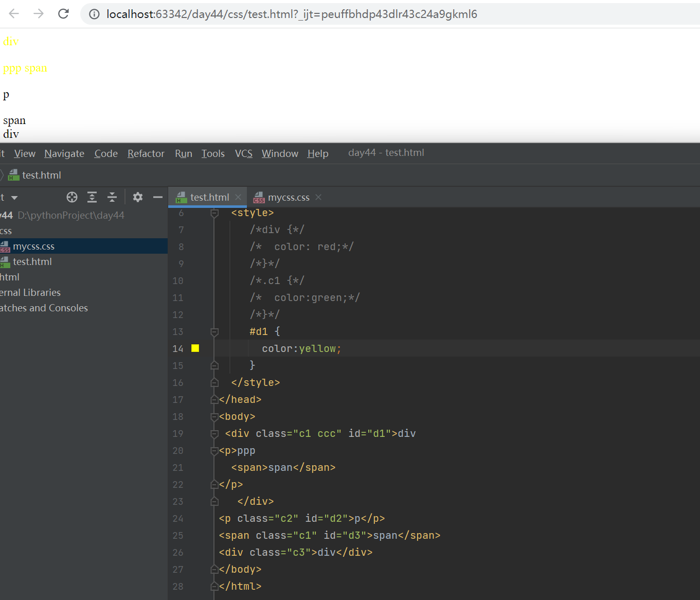This screenshot has height=600, width=700.
Task: Click the yellow color swatch in gutter
Action: (x=195, y=348)
